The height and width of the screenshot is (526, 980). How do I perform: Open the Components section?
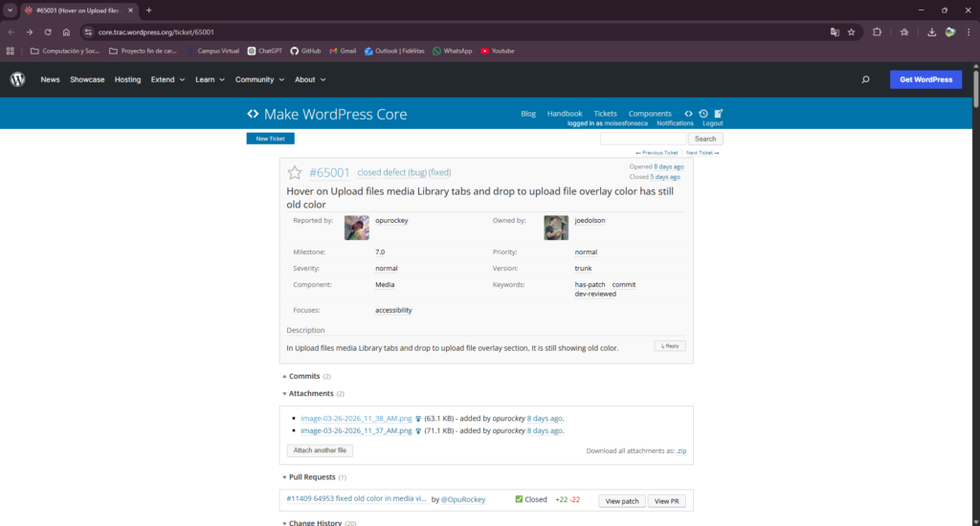[650, 114]
